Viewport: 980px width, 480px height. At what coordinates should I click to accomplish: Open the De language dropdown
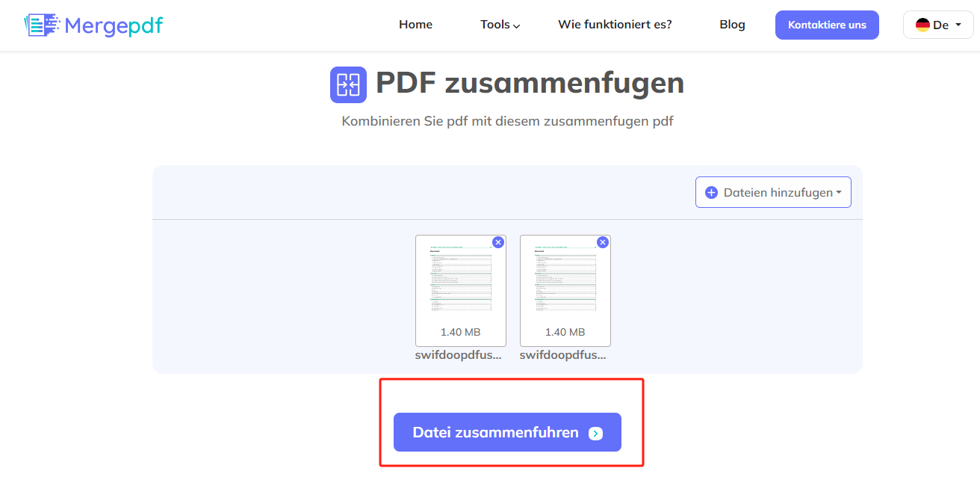pos(938,24)
